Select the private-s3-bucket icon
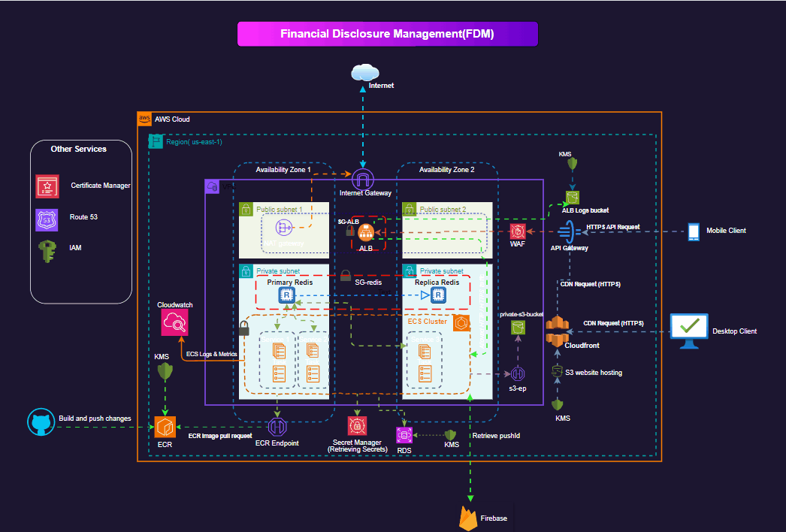 (x=518, y=328)
